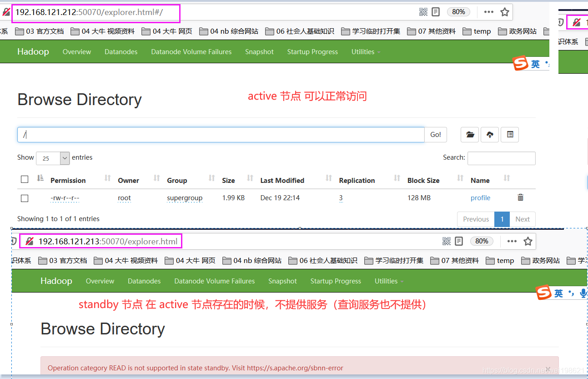Open Datanode Volume Failures in top Hadoop navbar
Image resolution: width=588 pixels, height=379 pixels.
point(191,52)
